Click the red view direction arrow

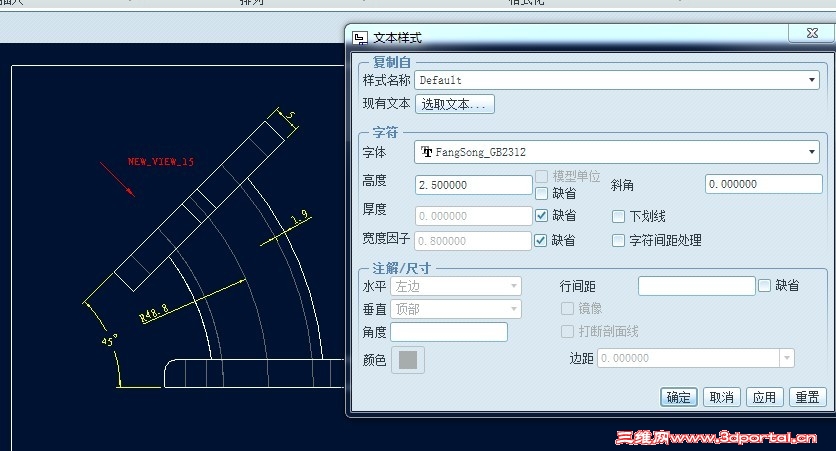(117, 180)
